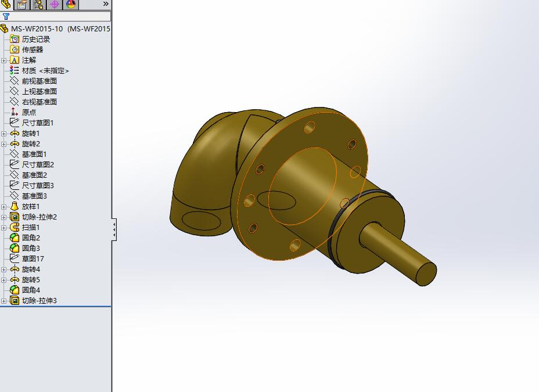The height and width of the screenshot is (392, 539).
Task: Select the 上视基准面 plane icon
Action: 15,91
